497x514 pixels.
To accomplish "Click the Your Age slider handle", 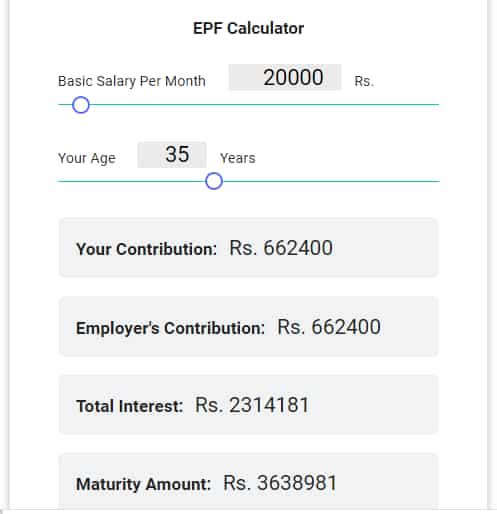I will (214, 181).
